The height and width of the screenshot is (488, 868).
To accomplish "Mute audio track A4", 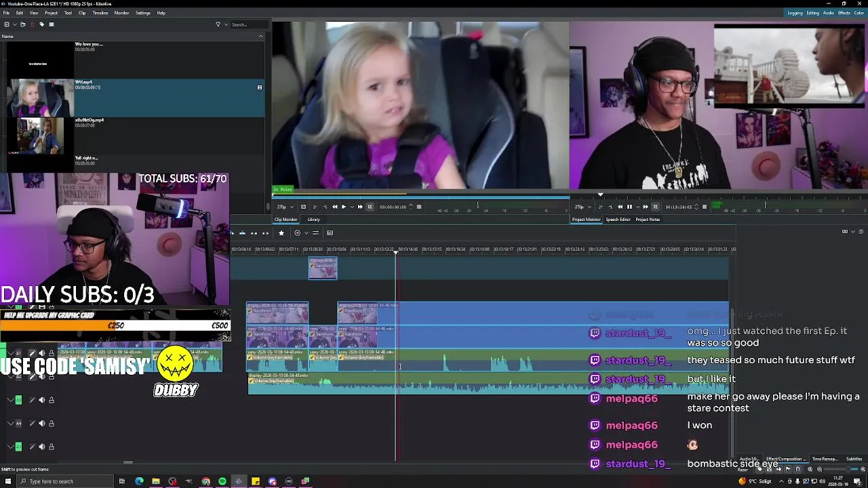I will click(x=41, y=424).
